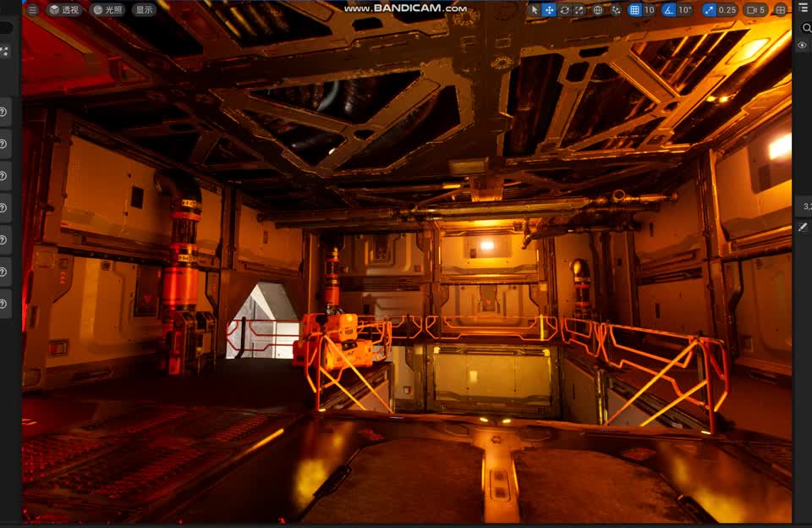This screenshot has width=812, height=528.
Task: Open the 显示 show flags menu
Action: point(144,10)
